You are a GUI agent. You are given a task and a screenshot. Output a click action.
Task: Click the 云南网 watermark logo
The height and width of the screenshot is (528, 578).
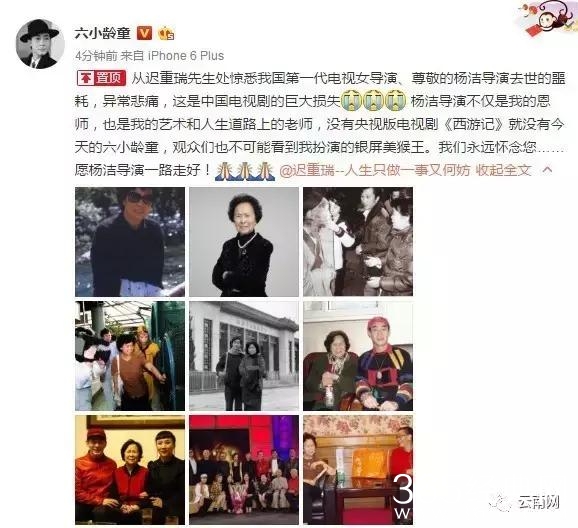525,502
